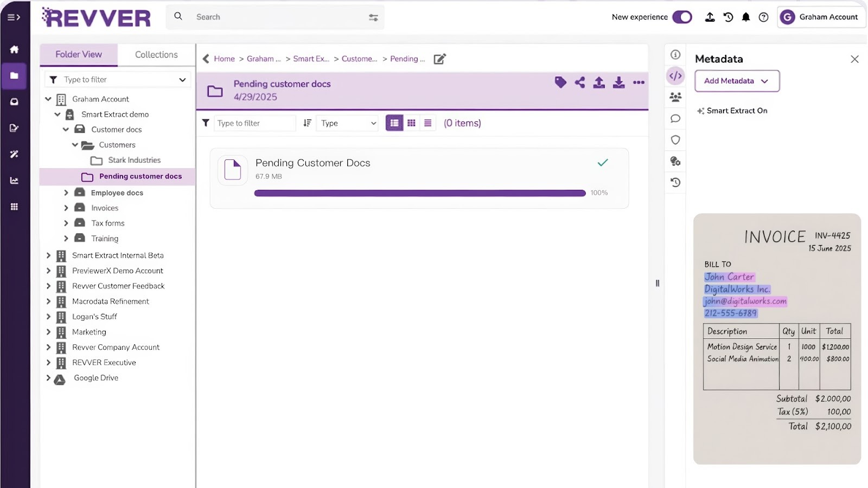Open the comments panel icon
Viewport: 868px width, 488px height.
675,118
